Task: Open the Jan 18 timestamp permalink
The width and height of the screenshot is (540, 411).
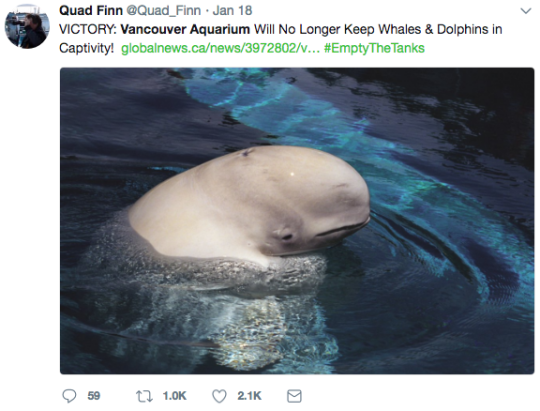Action: (x=232, y=10)
